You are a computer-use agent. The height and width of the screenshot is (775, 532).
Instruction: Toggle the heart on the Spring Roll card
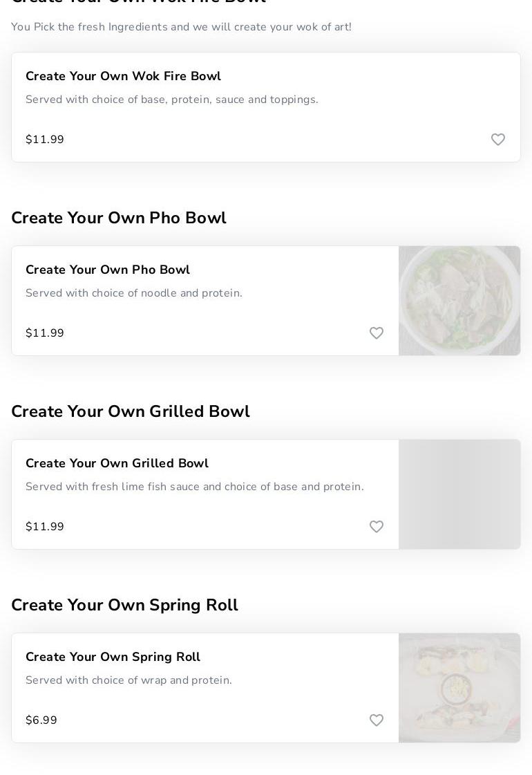pos(377,720)
